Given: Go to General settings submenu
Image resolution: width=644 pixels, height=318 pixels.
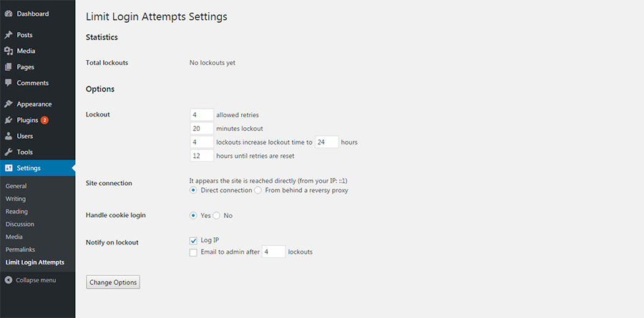Looking at the screenshot, I should (16, 187).
